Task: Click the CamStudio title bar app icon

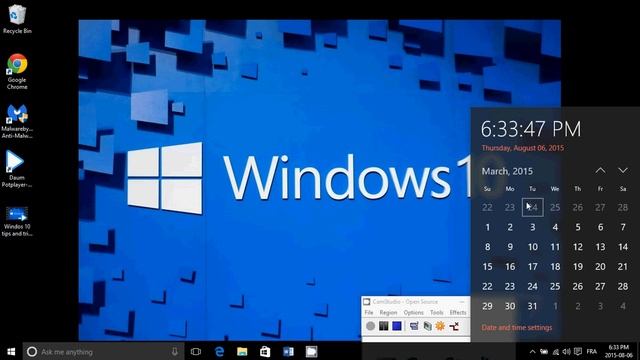Action: [x=367, y=302]
